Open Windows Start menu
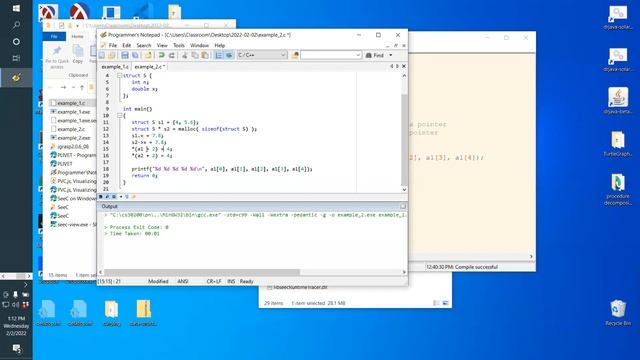 click(x=16, y=8)
